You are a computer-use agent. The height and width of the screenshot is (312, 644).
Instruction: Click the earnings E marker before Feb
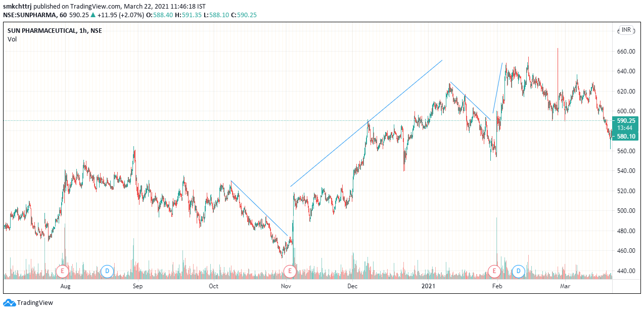click(x=495, y=271)
